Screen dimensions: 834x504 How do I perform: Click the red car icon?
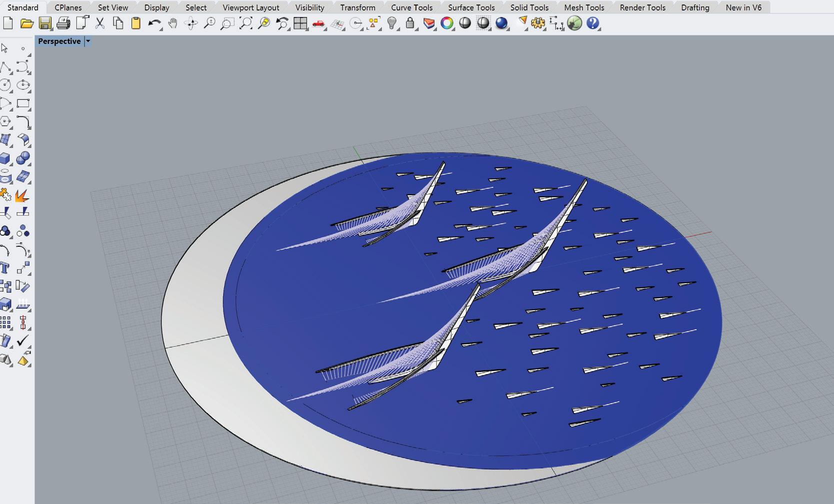(318, 23)
